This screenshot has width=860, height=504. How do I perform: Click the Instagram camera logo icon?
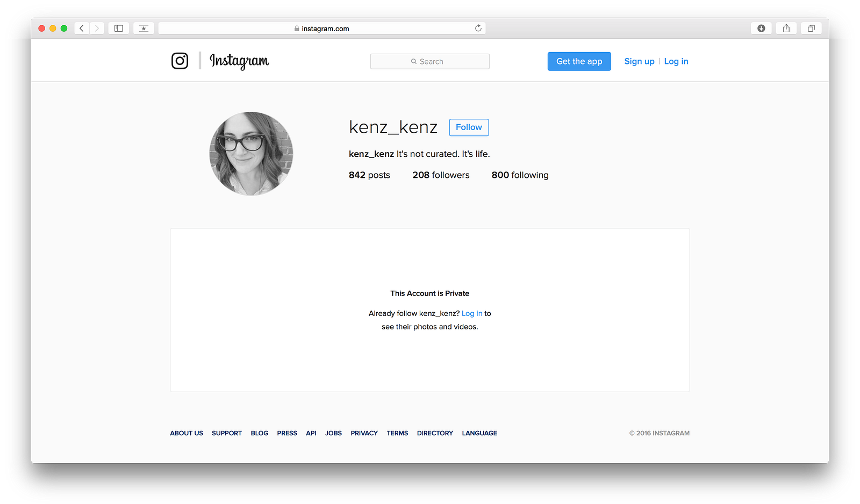180,61
